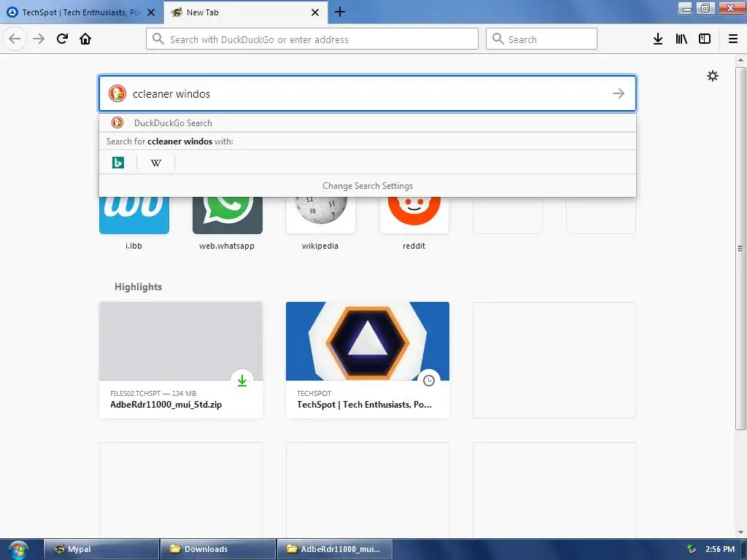The image size is (747, 560).
Task: Focus the address bar field
Action: coord(312,39)
